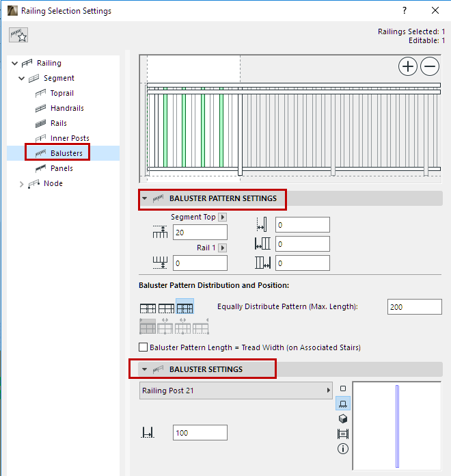Viewport: 451px width, 476px height.
Task: Click the Inner Posts item icon
Action: pos(40,138)
